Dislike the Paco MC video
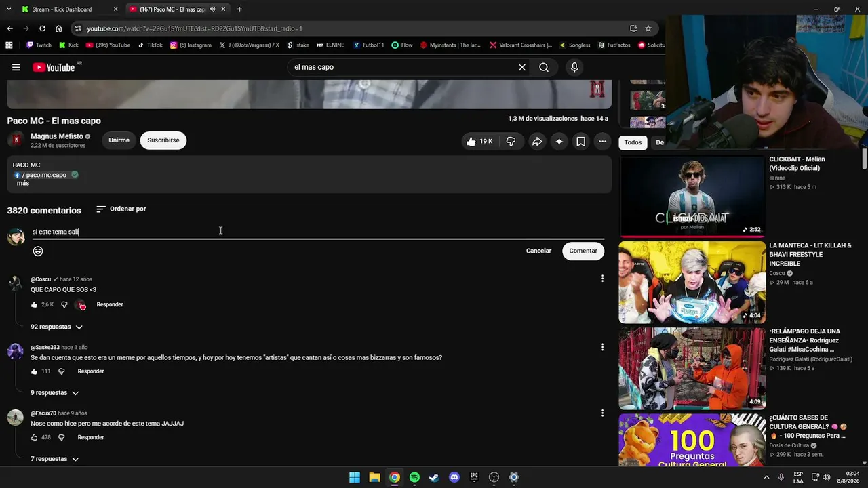The image size is (868, 488). pyautogui.click(x=511, y=141)
